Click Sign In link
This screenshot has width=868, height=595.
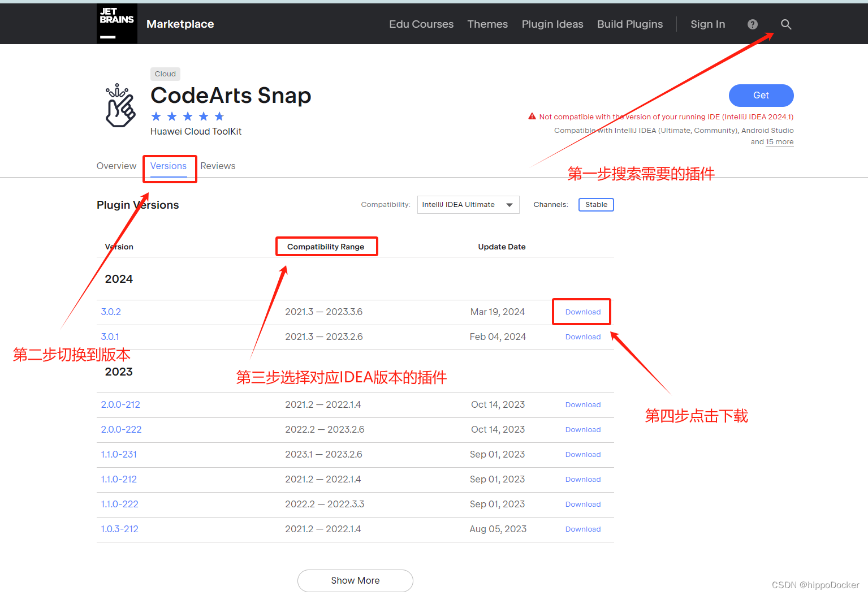point(707,24)
